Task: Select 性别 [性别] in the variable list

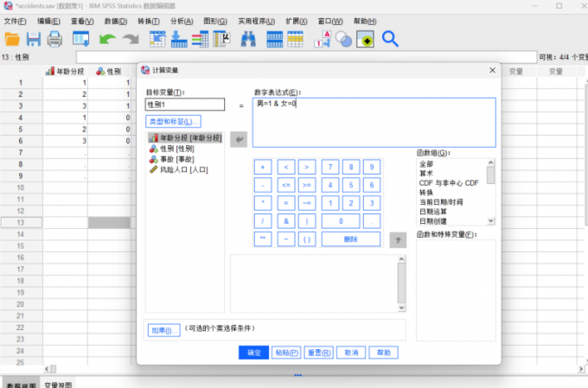Action: click(176, 149)
